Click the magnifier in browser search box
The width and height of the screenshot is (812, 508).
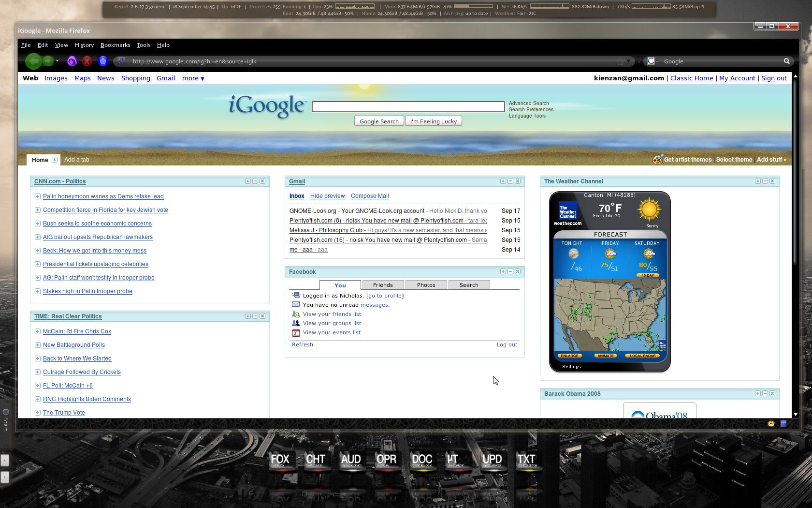tap(786, 61)
